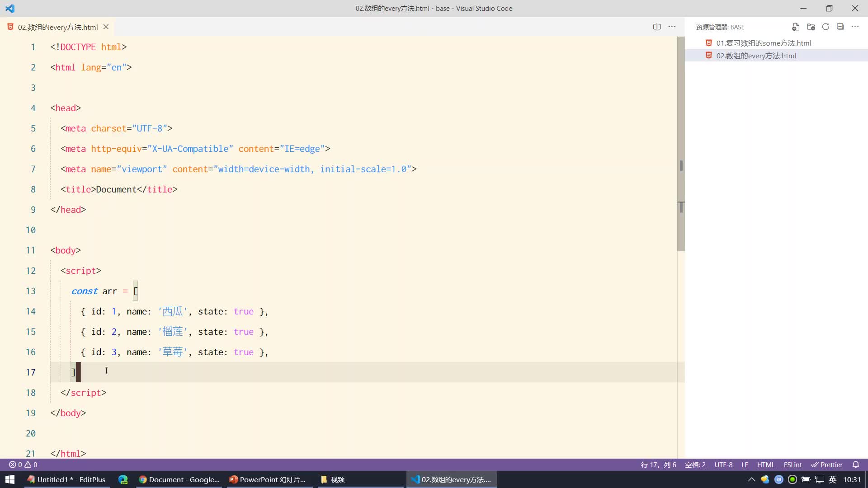Click the VS Code logo in title bar
Screen dimensions: 868x488
tap(10, 8)
